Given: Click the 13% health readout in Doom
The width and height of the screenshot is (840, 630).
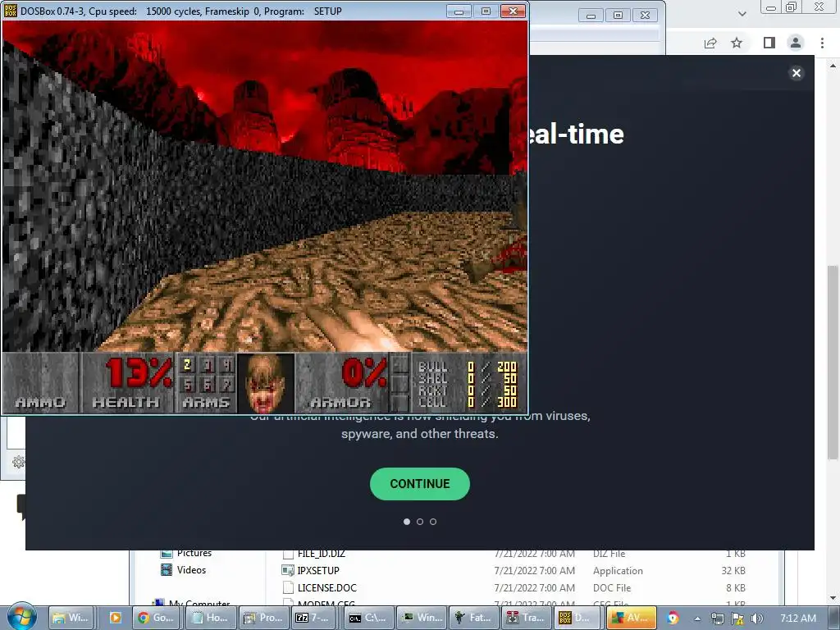Looking at the screenshot, I should 138,372.
